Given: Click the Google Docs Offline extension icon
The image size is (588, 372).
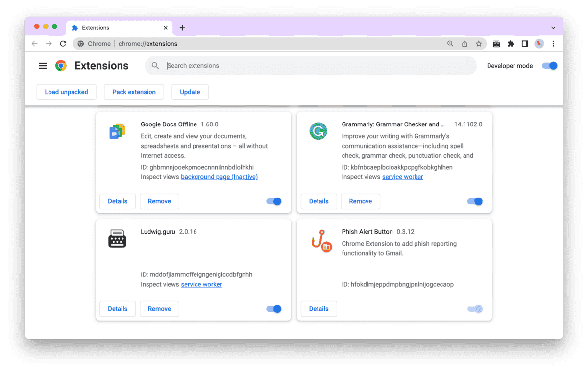Looking at the screenshot, I should coord(117,131).
